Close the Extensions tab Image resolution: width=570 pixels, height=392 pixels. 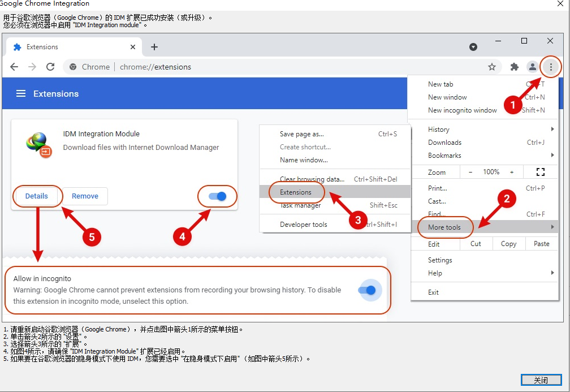(x=133, y=47)
